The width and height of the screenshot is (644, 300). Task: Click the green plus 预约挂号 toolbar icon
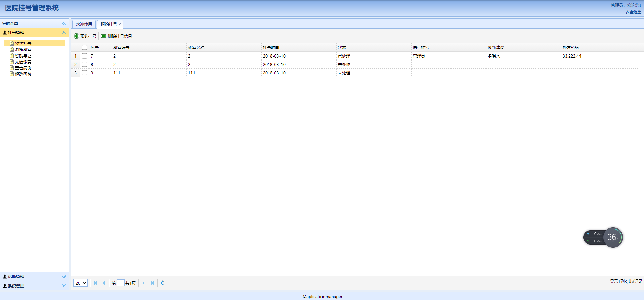click(76, 36)
